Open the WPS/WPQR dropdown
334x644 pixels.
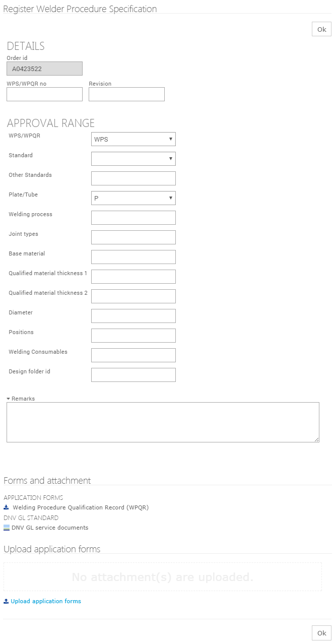[133, 139]
